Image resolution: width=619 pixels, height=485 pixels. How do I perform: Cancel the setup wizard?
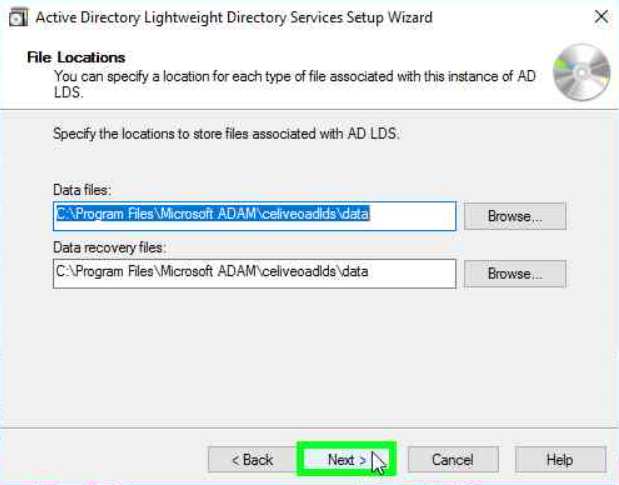tap(452, 459)
